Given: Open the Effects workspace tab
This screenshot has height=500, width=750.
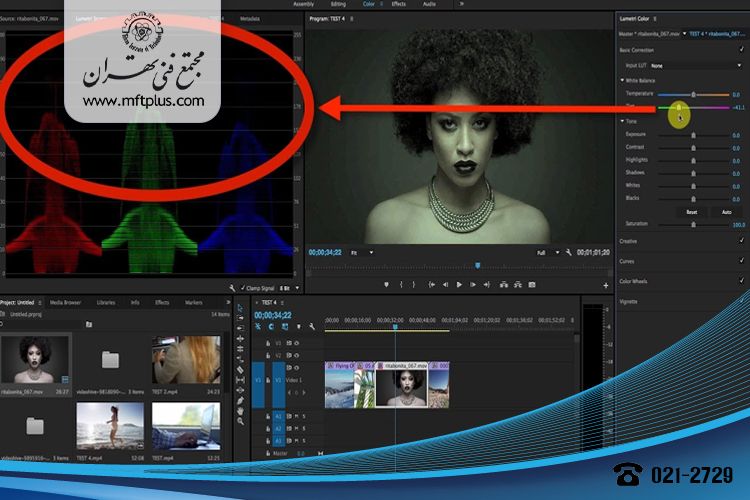Looking at the screenshot, I should 398,4.
